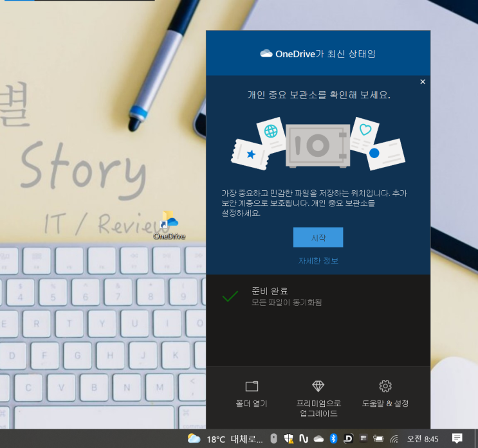Select the 준비 완료 status text
478x448 pixels.
270,291
